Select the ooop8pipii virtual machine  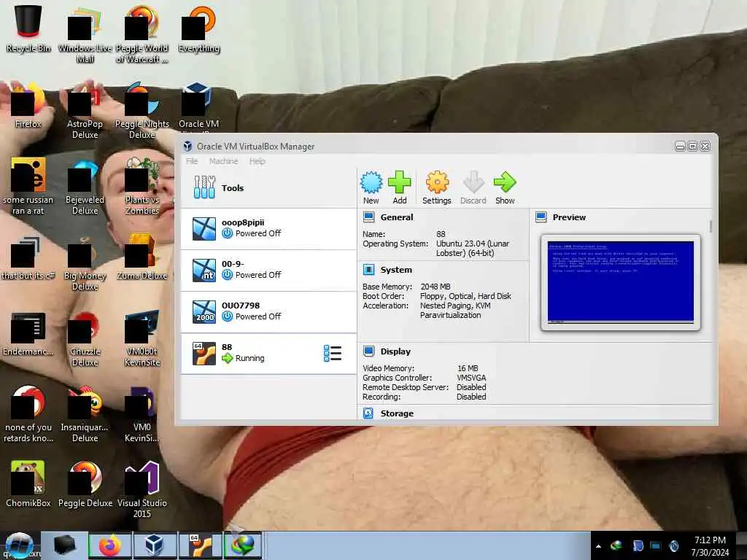(x=268, y=228)
